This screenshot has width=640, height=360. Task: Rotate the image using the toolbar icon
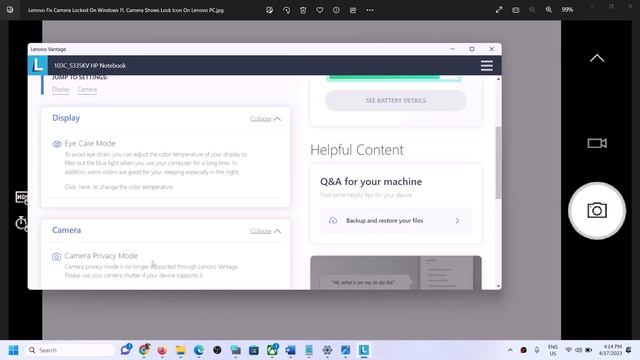point(287,10)
